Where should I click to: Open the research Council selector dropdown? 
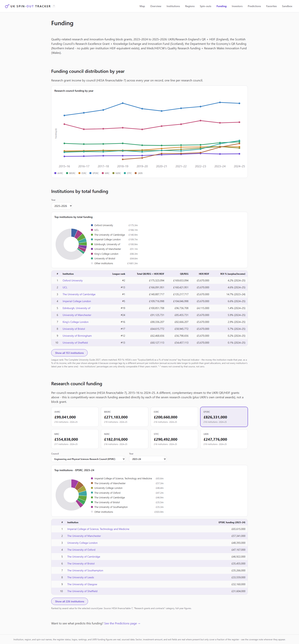(x=88, y=459)
